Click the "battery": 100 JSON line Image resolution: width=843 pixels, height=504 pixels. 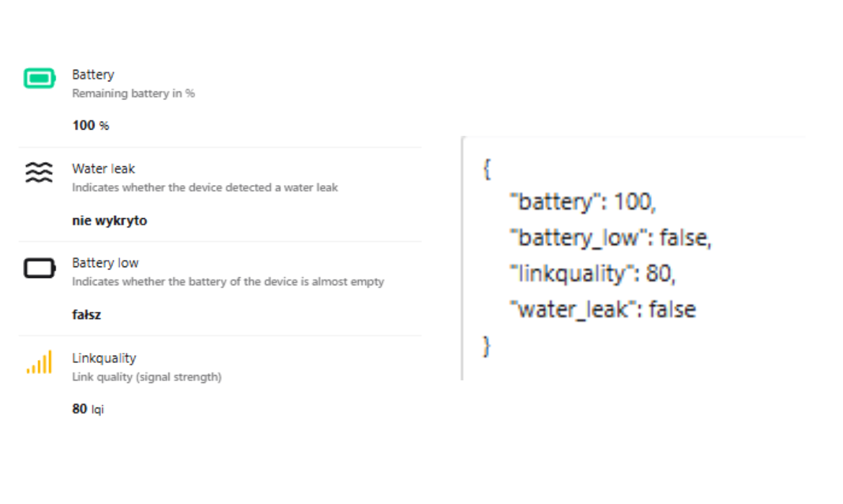[x=582, y=203]
